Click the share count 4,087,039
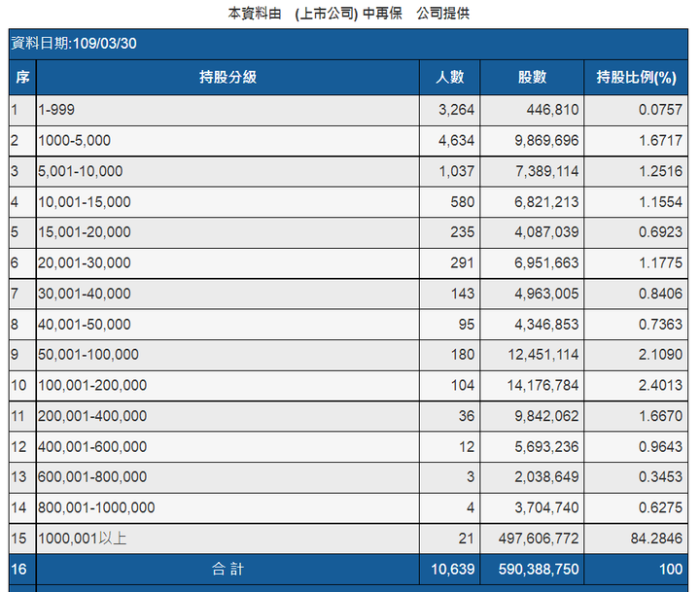Image resolution: width=700 pixels, height=592 pixels. (546, 232)
